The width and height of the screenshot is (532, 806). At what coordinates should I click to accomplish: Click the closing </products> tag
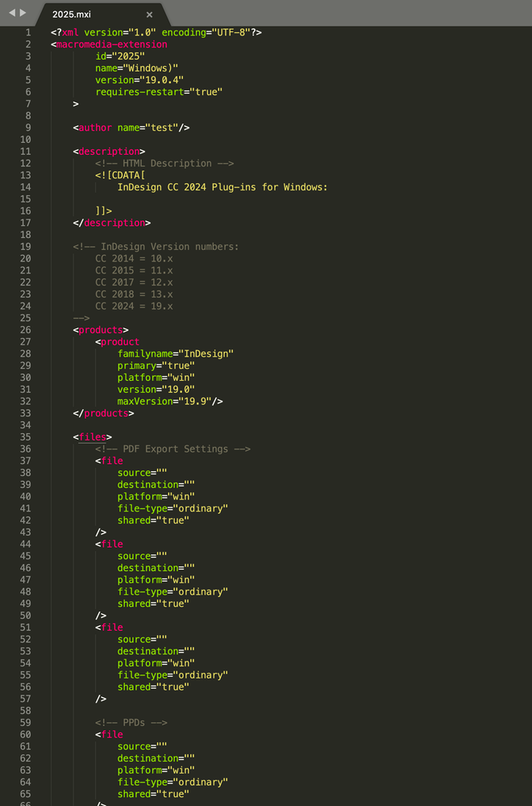pyautogui.click(x=103, y=413)
